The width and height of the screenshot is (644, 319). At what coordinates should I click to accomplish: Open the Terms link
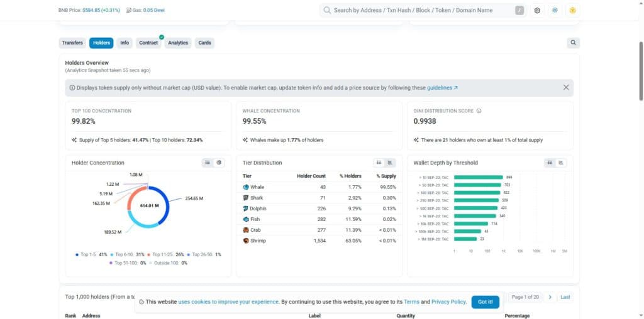click(411, 302)
